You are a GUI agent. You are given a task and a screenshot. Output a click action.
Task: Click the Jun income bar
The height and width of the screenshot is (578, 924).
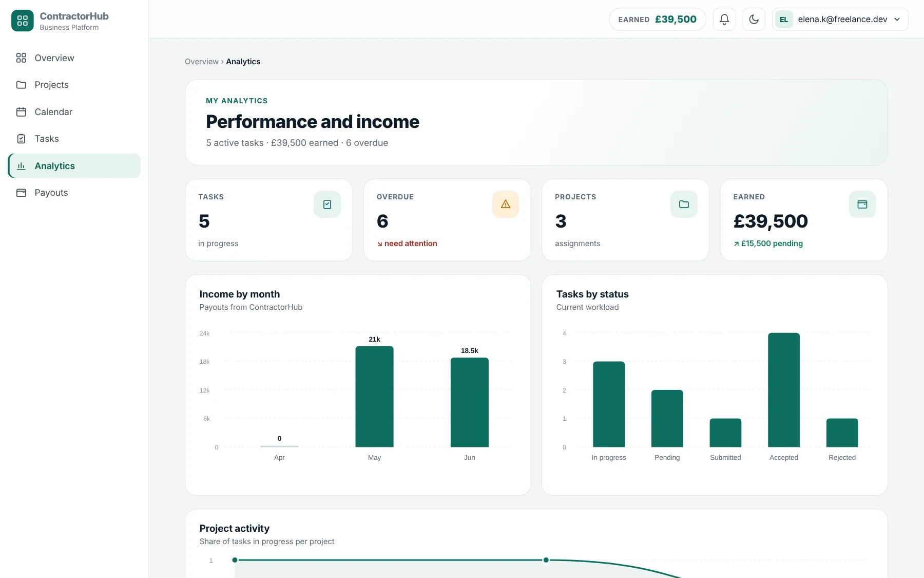coord(469,402)
